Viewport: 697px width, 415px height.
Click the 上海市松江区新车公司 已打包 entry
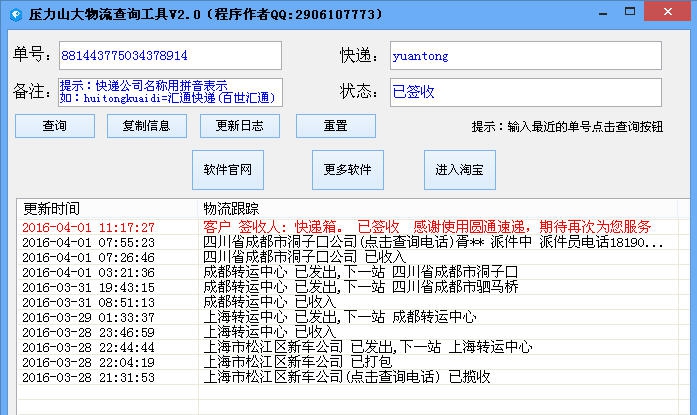click(298, 362)
